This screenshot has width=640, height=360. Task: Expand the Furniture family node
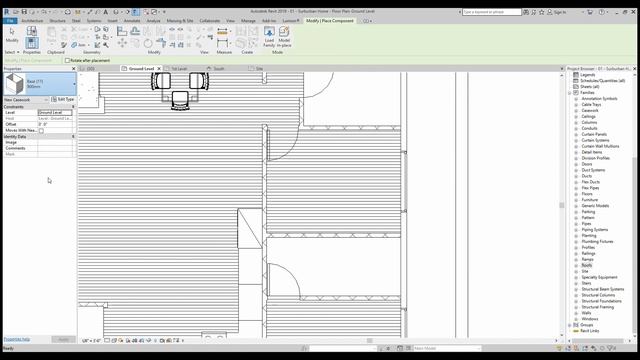point(576,200)
